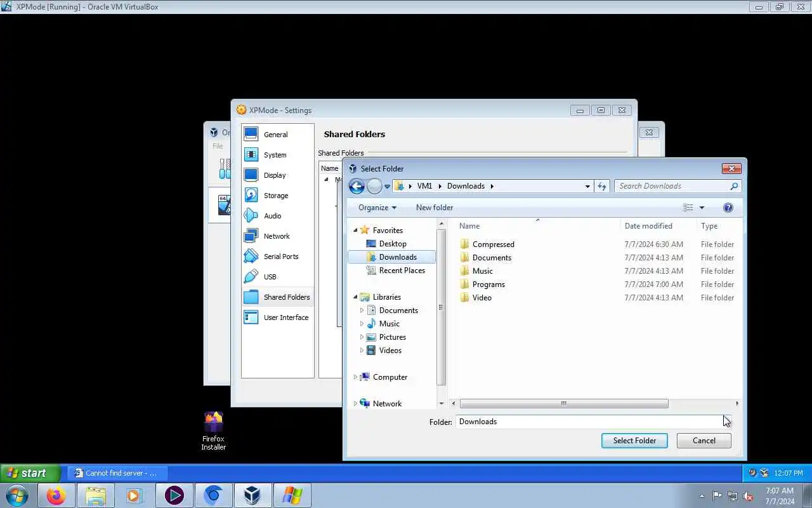Click the Windows 7 taskbar clock
Image resolution: width=812 pixels, height=508 pixels.
780,496
